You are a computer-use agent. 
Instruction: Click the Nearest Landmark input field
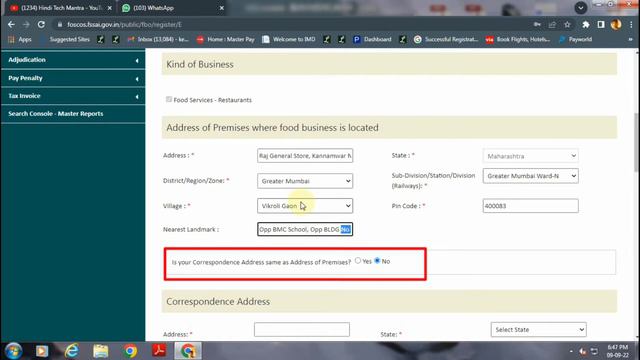click(305, 229)
